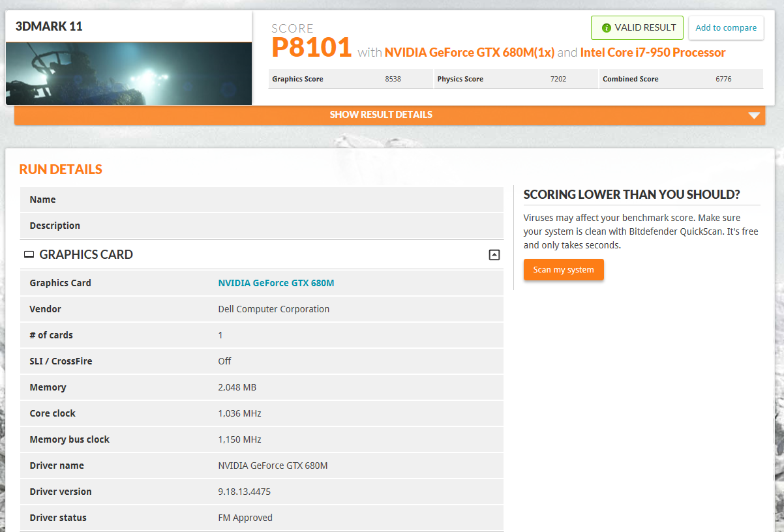Click the GRAPHICS CARD section heading
The height and width of the screenshot is (532, 784).
pos(86,255)
